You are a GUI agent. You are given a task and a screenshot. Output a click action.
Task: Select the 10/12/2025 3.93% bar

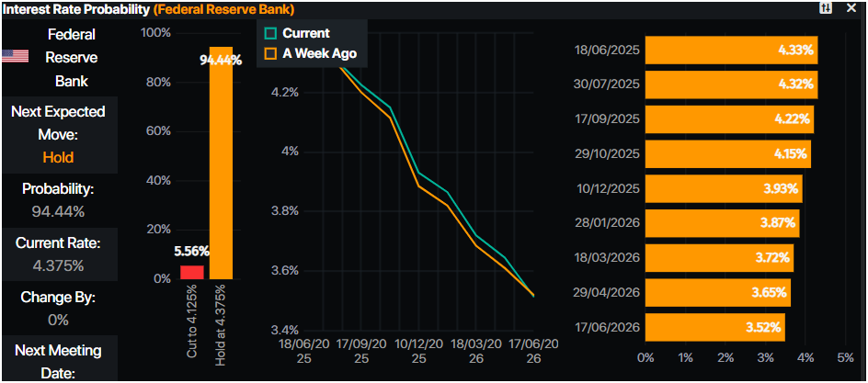723,188
